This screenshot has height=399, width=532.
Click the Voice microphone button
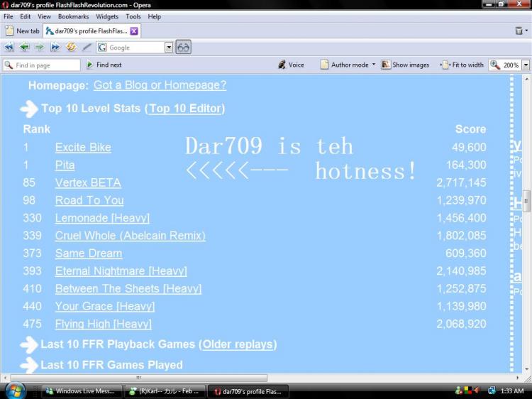point(291,65)
